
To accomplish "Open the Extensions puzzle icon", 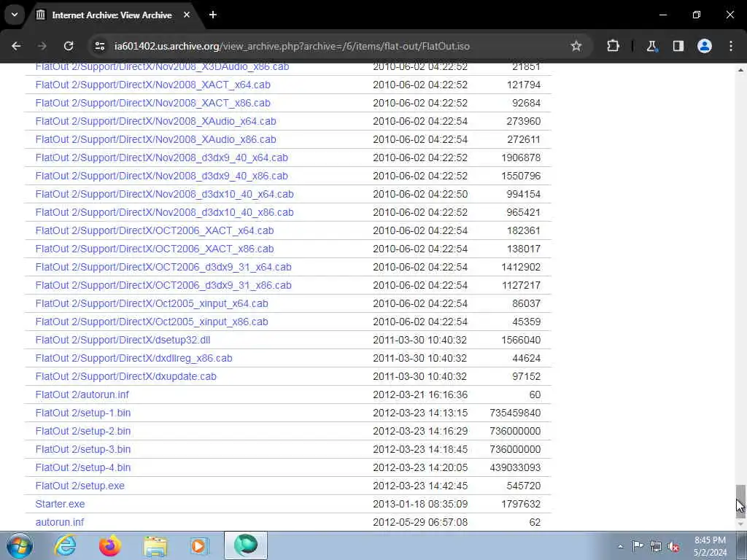I will coord(613,46).
